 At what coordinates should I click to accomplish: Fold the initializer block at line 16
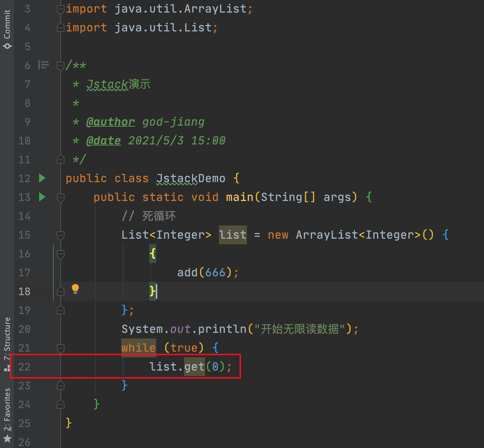[61, 254]
